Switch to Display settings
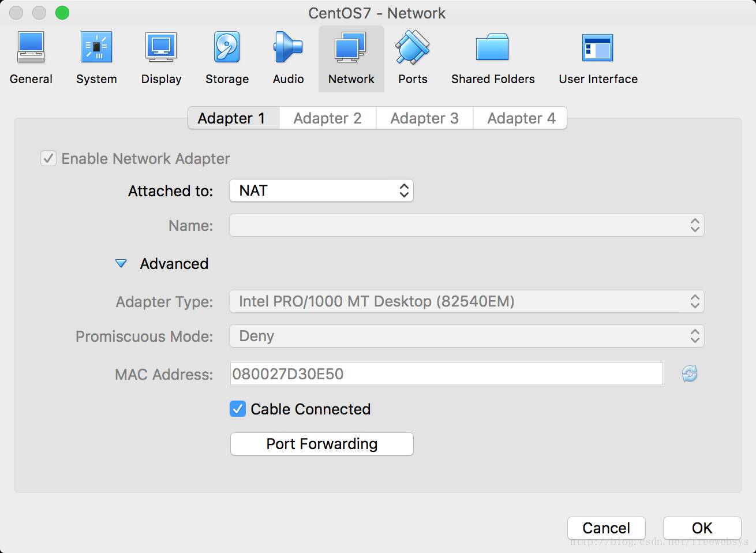This screenshot has width=756, height=553. click(161, 58)
